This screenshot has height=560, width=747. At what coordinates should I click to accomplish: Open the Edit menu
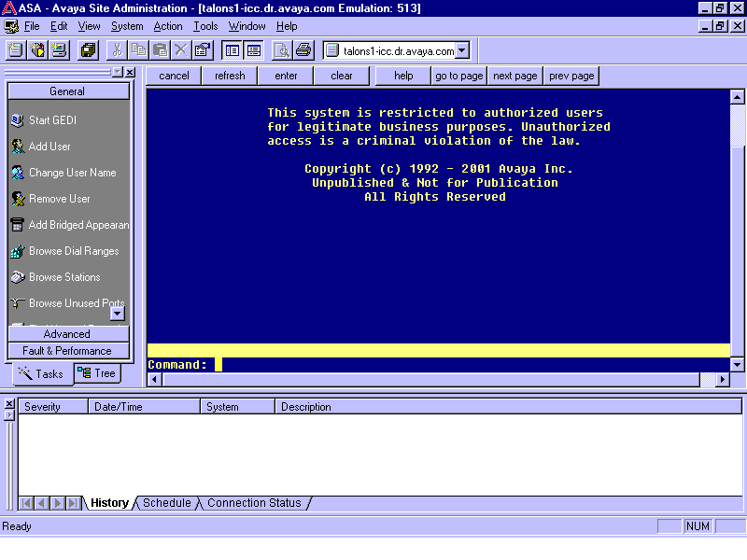(x=59, y=26)
